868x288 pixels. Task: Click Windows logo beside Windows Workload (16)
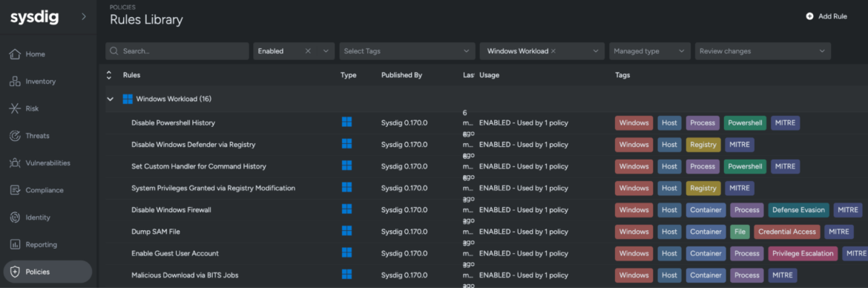point(128,99)
